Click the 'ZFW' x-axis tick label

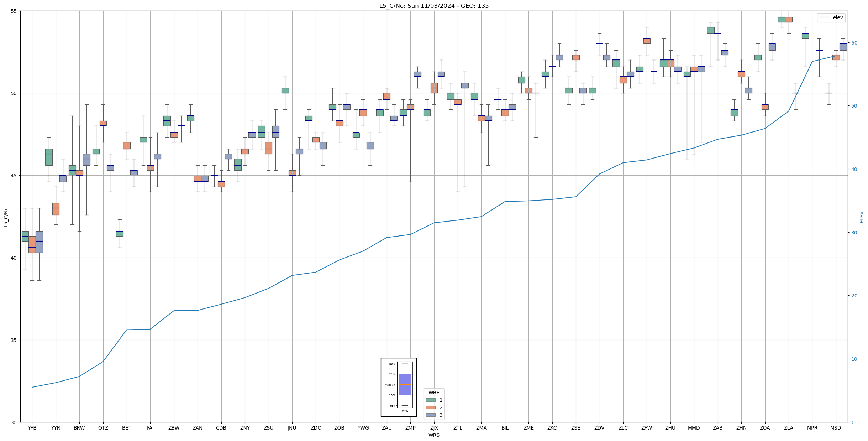click(647, 428)
